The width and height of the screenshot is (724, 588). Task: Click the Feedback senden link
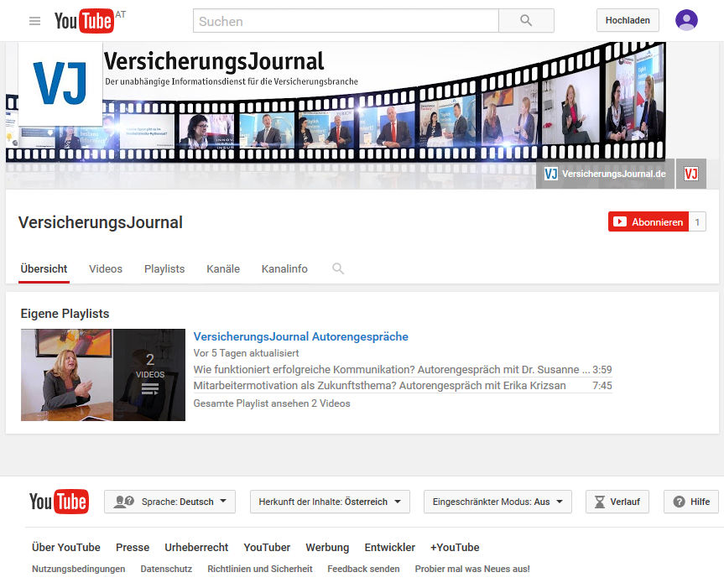[363, 569]
